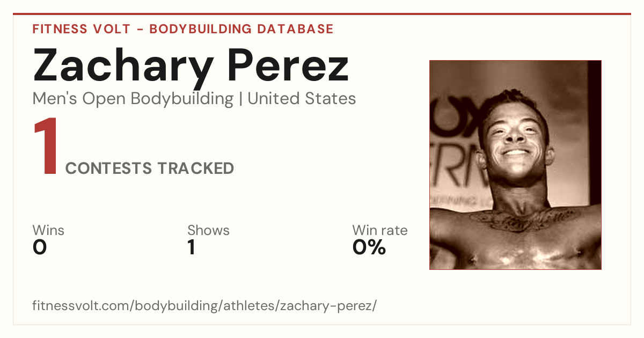Click the Shows value 1
This screenshot has height=338, width=644.
click(191, 247)
